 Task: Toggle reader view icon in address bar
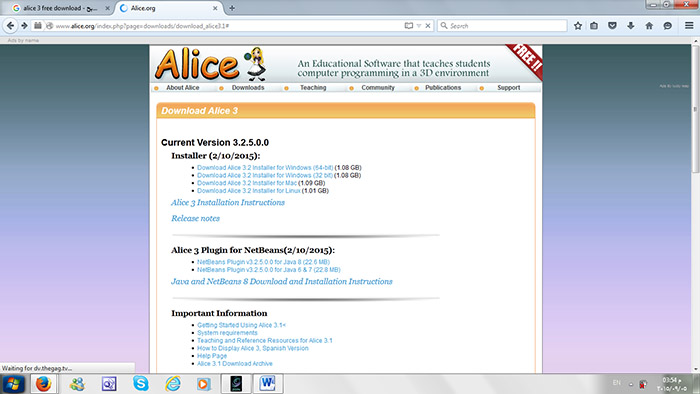(408, 26)
